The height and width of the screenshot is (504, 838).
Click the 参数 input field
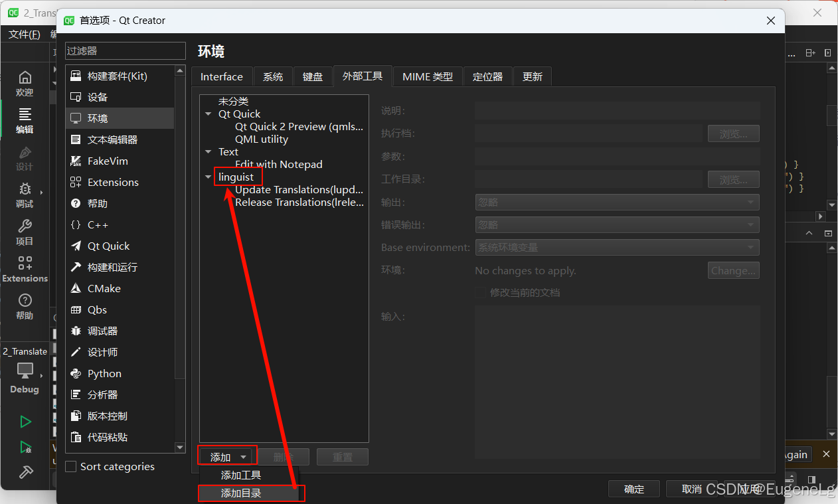click(x=617, y=157)
